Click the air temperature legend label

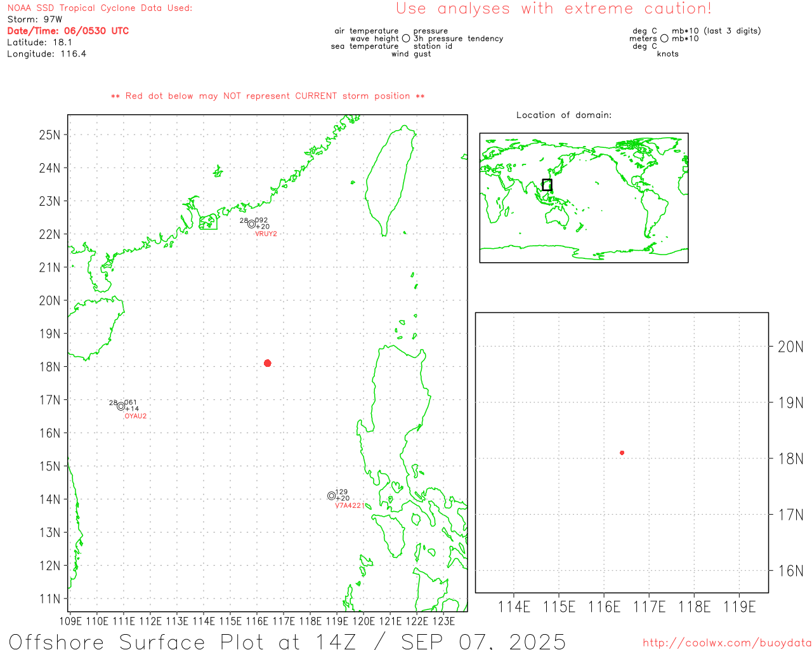point(367,31)
